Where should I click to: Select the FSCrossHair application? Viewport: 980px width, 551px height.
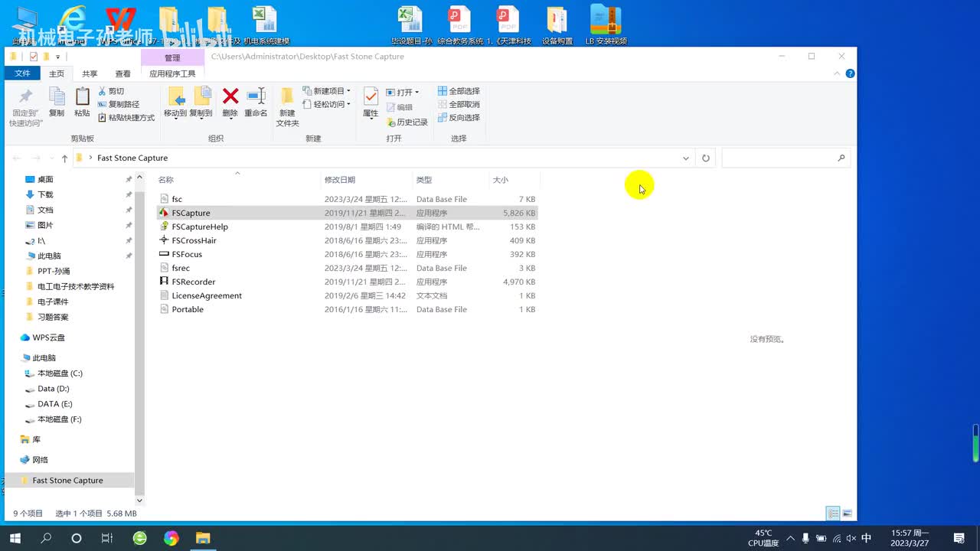[x=347, y=240]
